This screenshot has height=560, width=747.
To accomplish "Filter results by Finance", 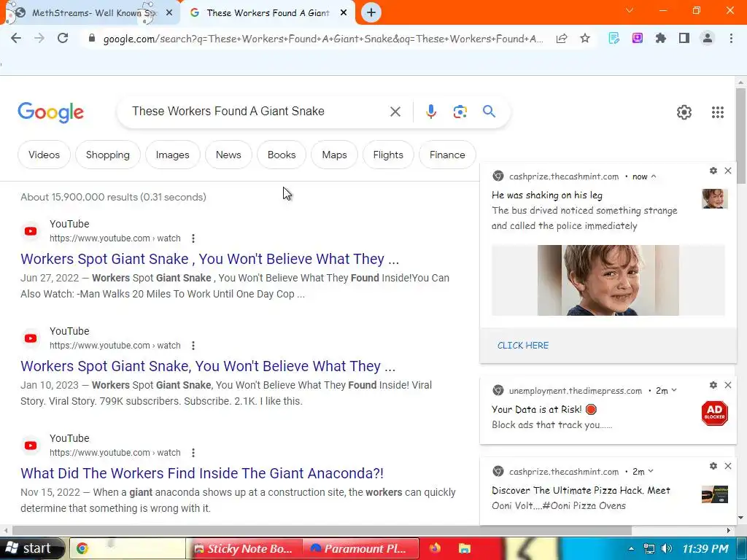I will pyautogui.click(x=447, y=155).
